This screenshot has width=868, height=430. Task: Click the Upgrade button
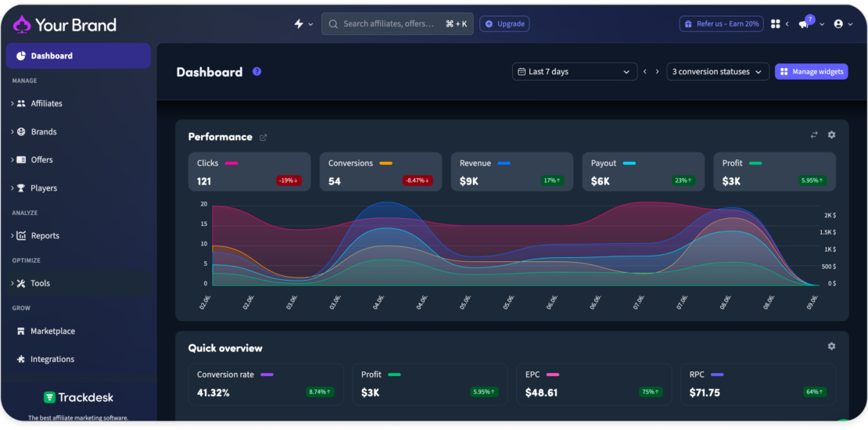click(x=504, y=23)
